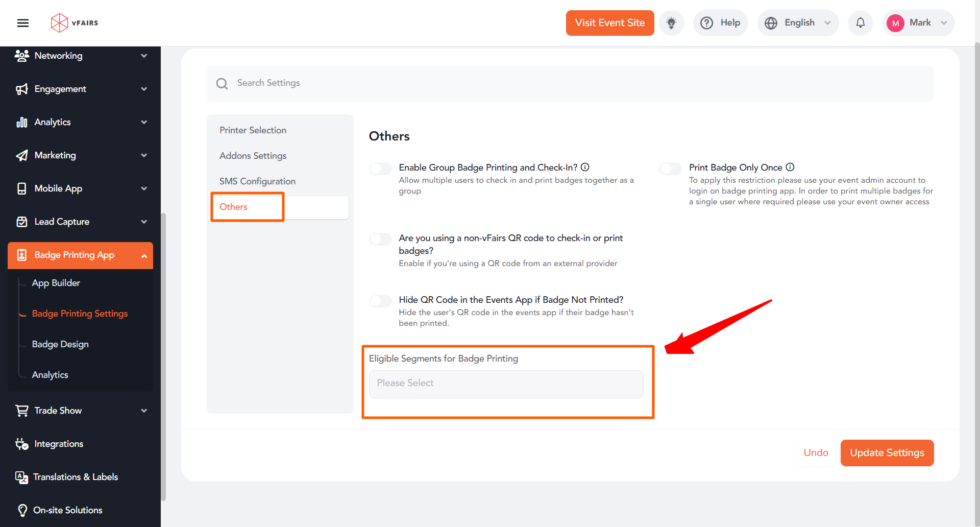Expand the Marketing menu chevron
This screenshot has width=980, height=527.
(x=144, y=155)
